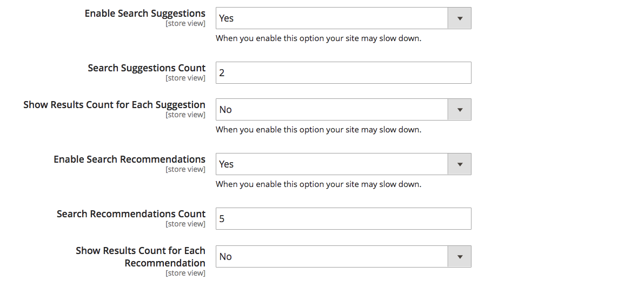Click the 'Enable Search Suggestions' label
The width and height of the screenshot is (644, 287).
(145, 14)
